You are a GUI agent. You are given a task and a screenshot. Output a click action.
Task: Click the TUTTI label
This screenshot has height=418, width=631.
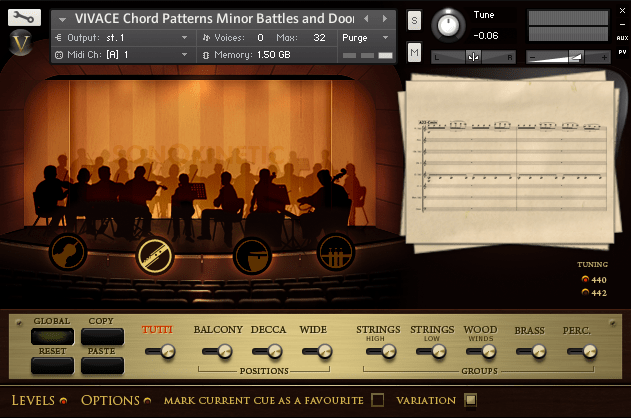click(x=157, y=329)
